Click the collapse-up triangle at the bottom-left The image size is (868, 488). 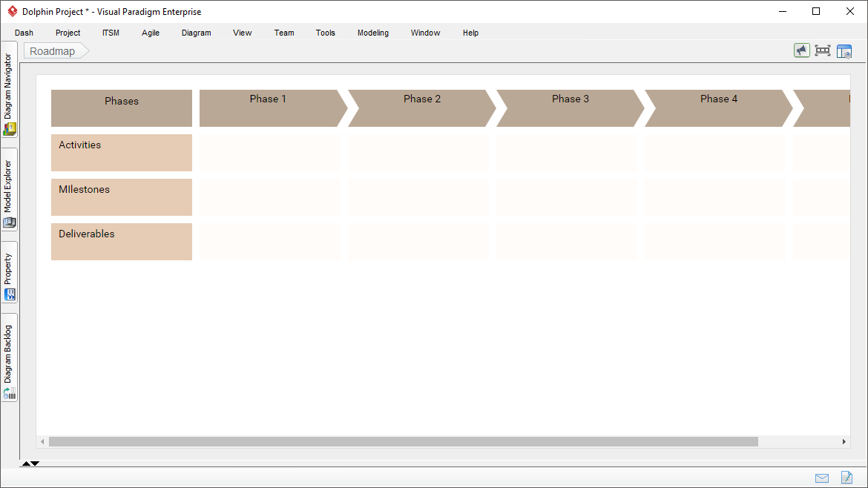(25, 464)
